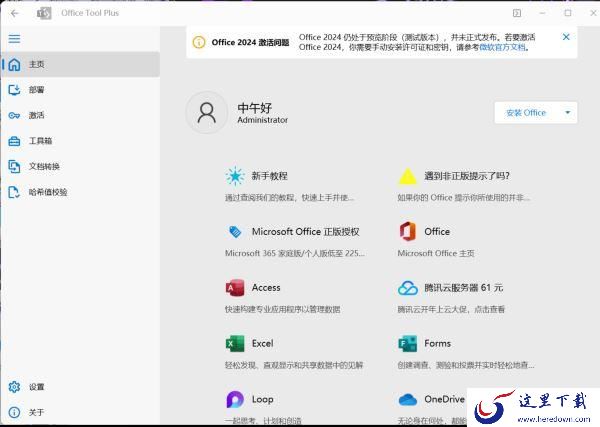Open the OneDrive card title
600x427 pixels.
tap(445, 399)
